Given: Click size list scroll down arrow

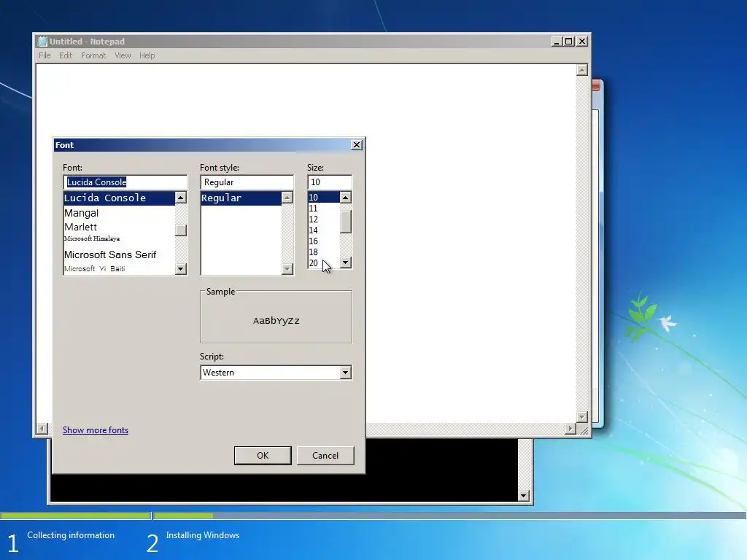Looking at the screenshot, I should 346,262.
